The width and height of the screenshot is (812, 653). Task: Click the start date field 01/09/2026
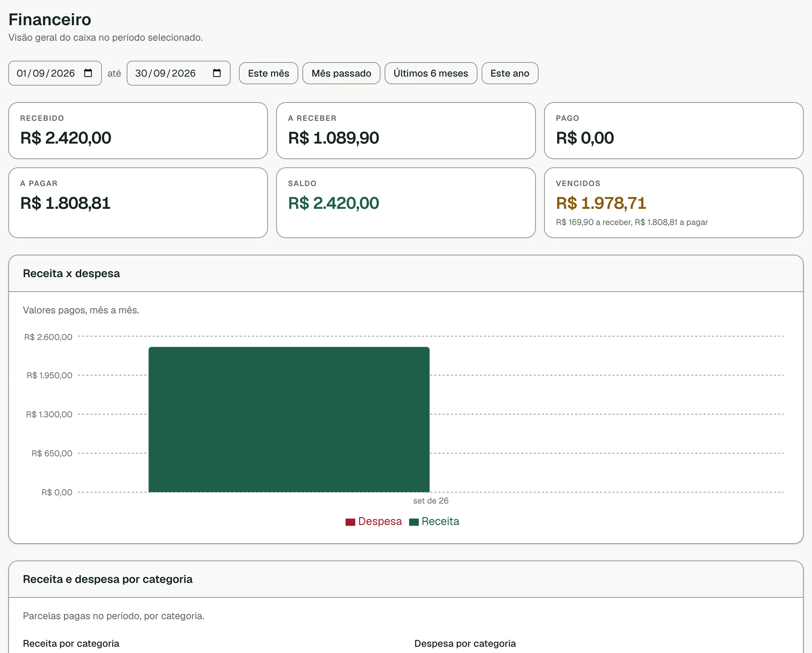(x=55, y=73)
